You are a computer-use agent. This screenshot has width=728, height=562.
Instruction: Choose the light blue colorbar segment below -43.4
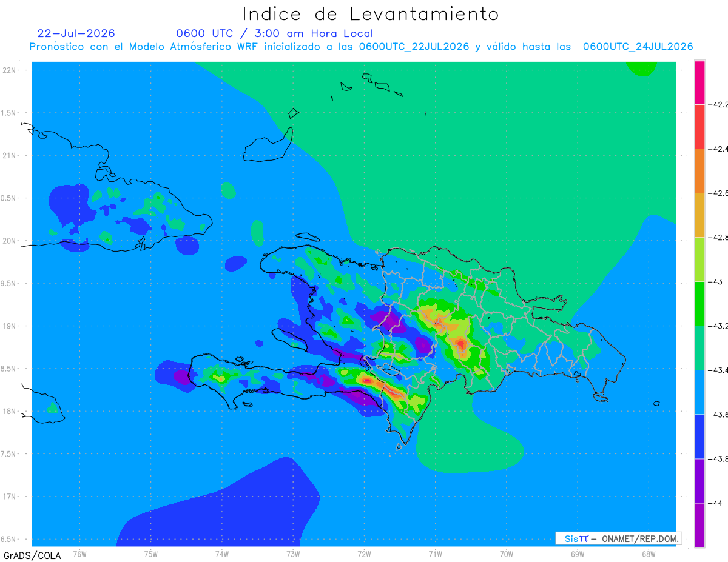[699, 392]
